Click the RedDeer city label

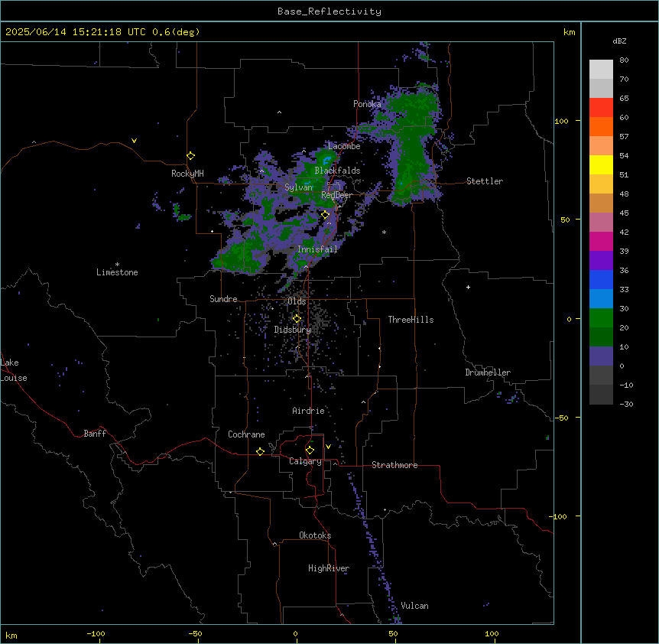click(x=337, y=195)
